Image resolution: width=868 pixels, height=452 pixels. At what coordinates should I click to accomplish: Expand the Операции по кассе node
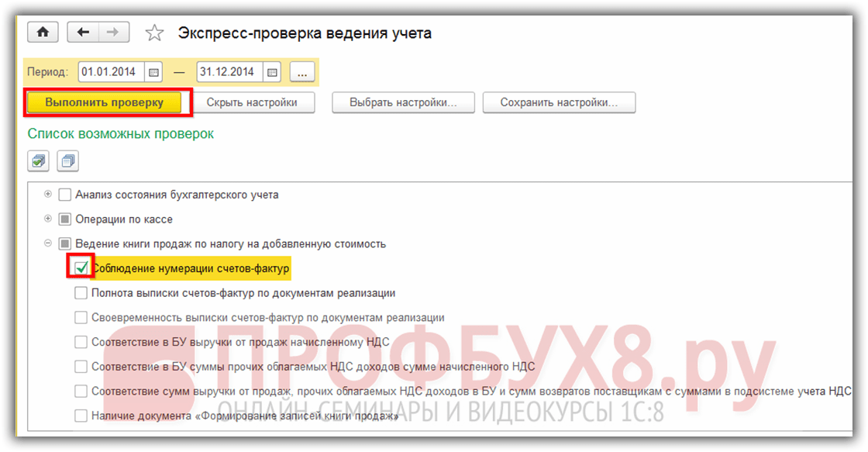click(x=49, y=219)
